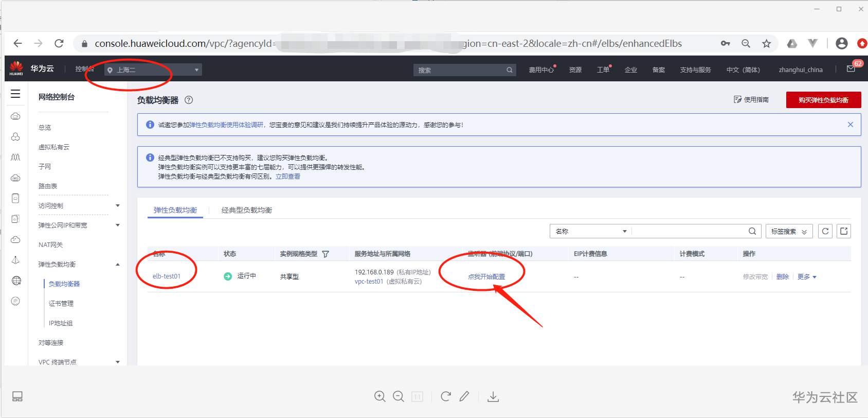This screenshot has width=868, height=418.
Task: Open the messages envelope icon with badge 62
Action: coord(851,69)
